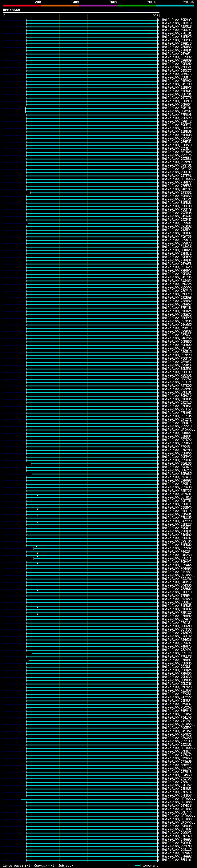This screenshot has width=197, height=868.
Task: Click the cyan ~100% identity color segment
Action: pos(175,6)
